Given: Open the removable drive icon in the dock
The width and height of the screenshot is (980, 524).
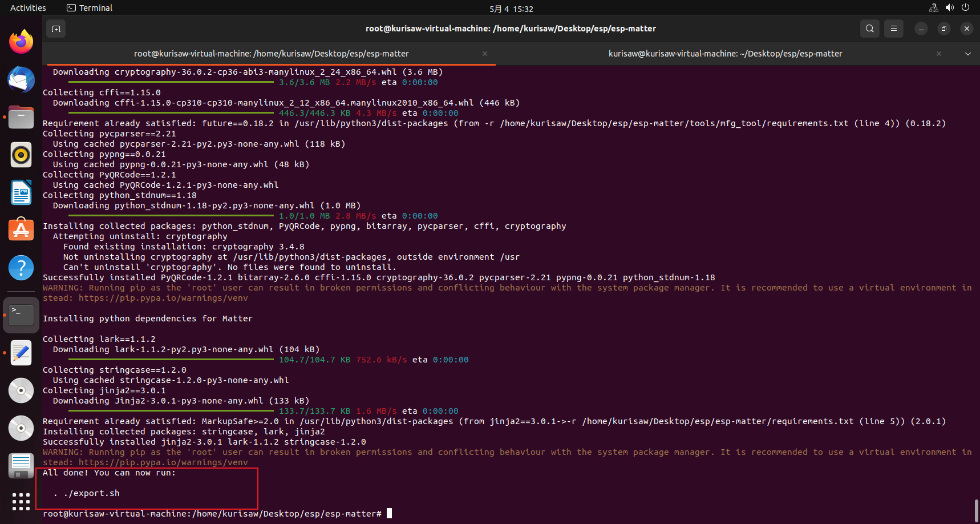Looking at the screenshot, I should [x=21, y=466].
